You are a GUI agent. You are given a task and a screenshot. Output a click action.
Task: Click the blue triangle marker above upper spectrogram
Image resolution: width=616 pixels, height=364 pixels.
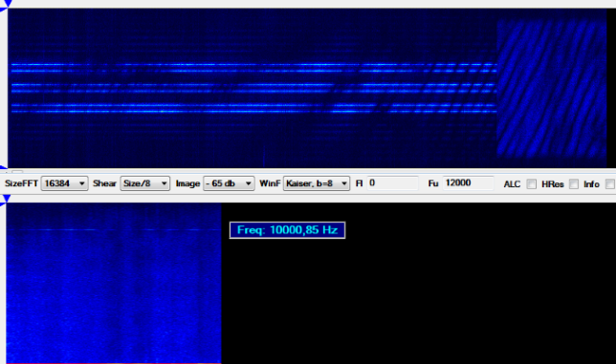pos(7,3)
